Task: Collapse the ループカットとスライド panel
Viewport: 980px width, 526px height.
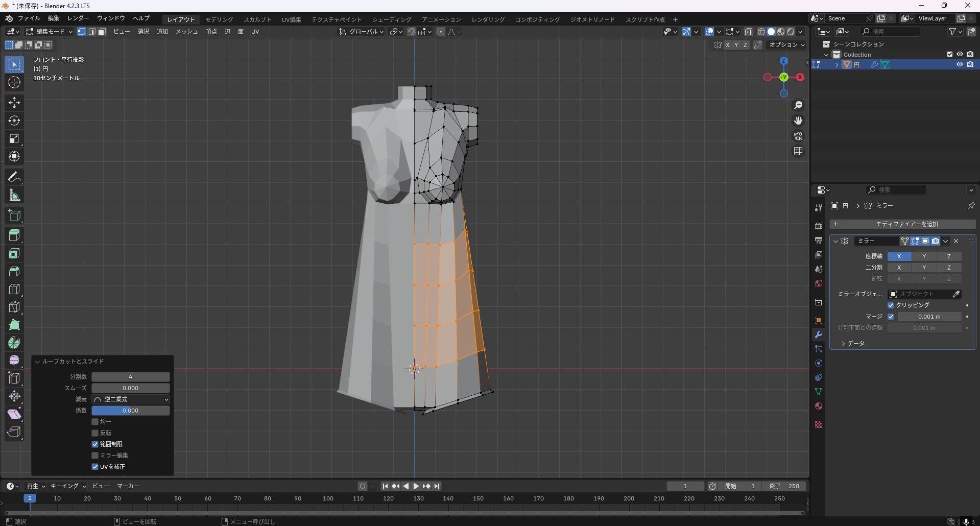Action: coord(37,362)
